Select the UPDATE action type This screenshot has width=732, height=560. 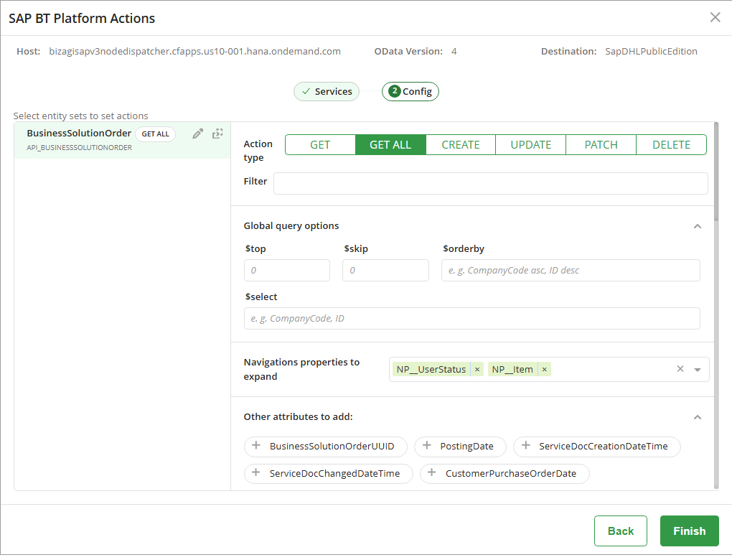(x=531, y=145)
